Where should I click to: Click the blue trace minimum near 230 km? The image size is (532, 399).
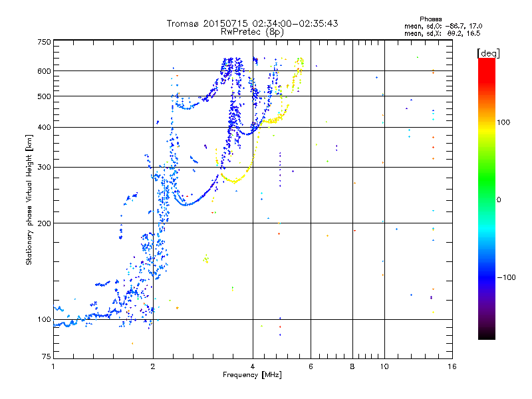click(x=185, y=205)
